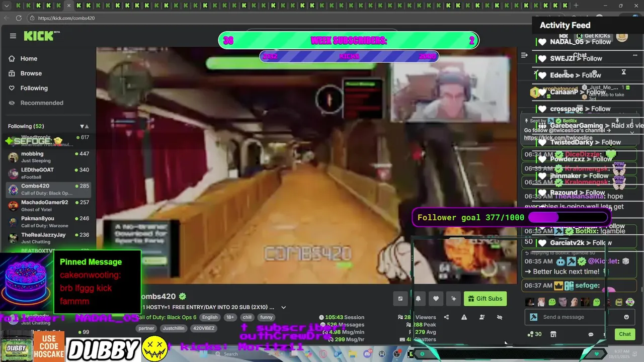Screen dimensions: 644x362
Task: Click the Gift Subs button
Action: [x=485, y=299]
